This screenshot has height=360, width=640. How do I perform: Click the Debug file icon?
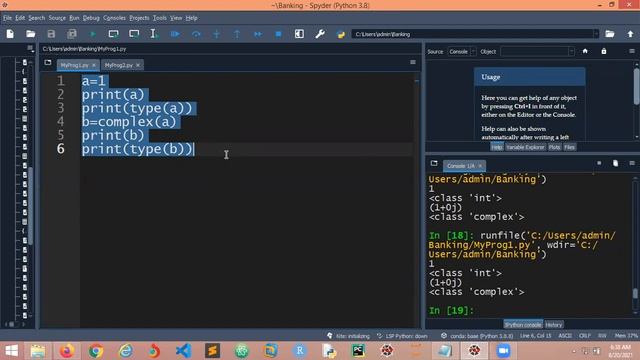pyautogui.click(x=175, y=34)
